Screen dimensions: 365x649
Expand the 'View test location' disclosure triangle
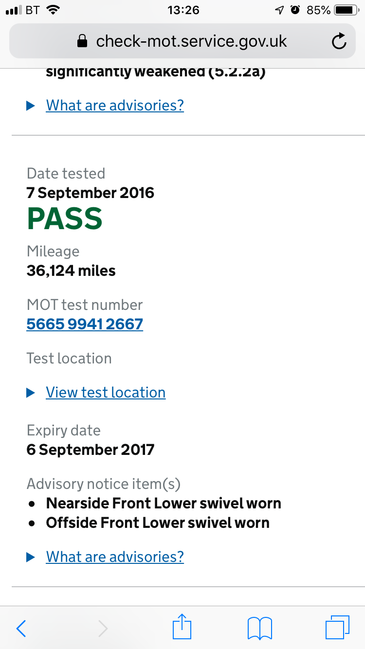tap(30, 393)
